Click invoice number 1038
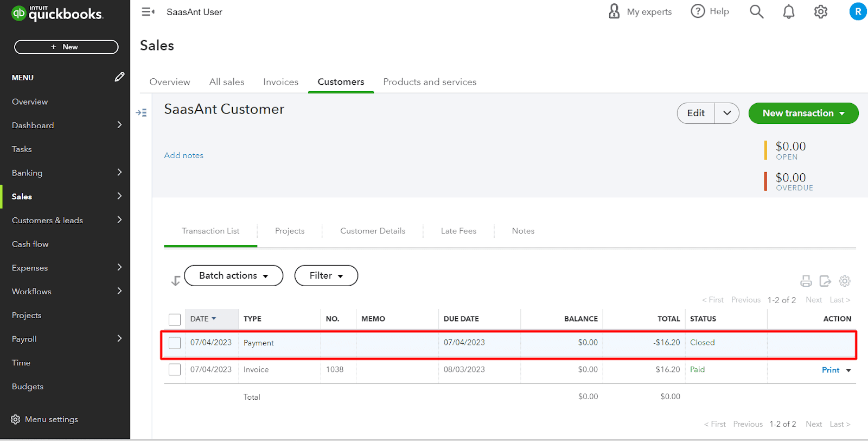Screen dimensions: 868x441 tap(335, 370)
